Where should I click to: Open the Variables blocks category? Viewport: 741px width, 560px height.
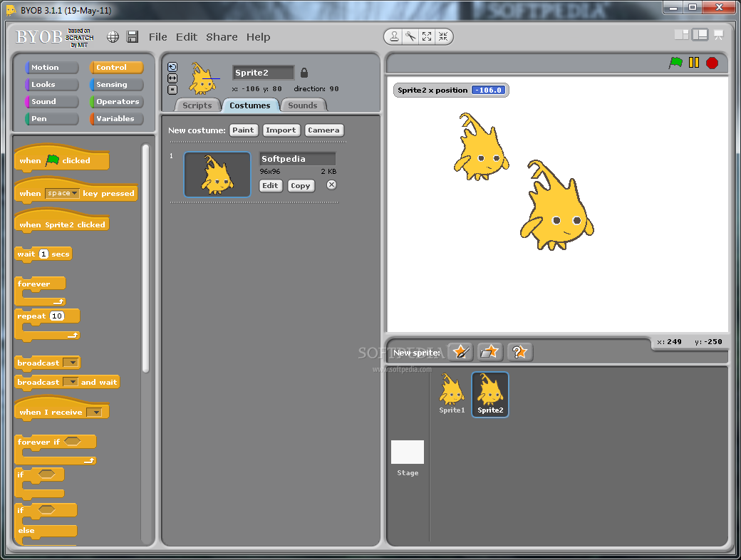116,118
